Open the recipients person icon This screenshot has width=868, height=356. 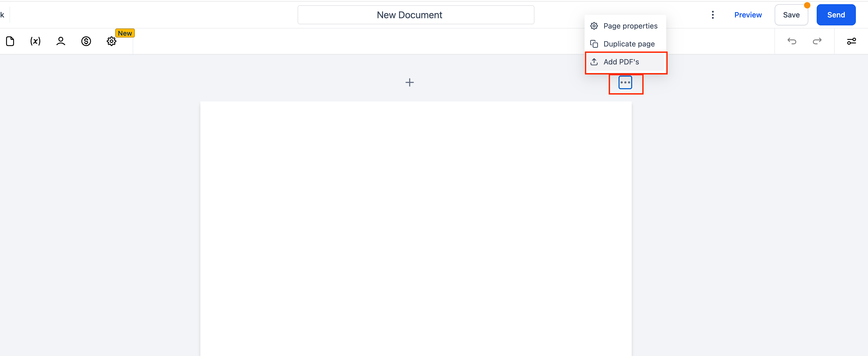(61, 41)
